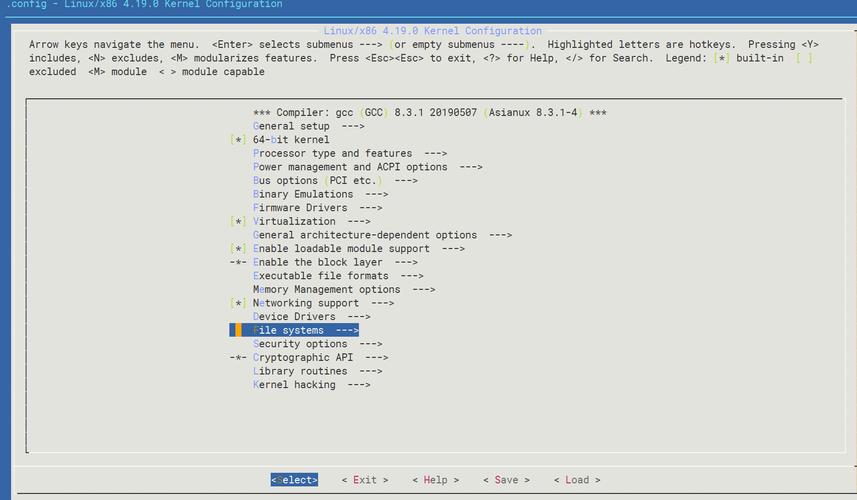This screenshot has height=500, width=857.
Task: Expand Bus options (PCI etc.) submenu
Action: pos(335,181)
